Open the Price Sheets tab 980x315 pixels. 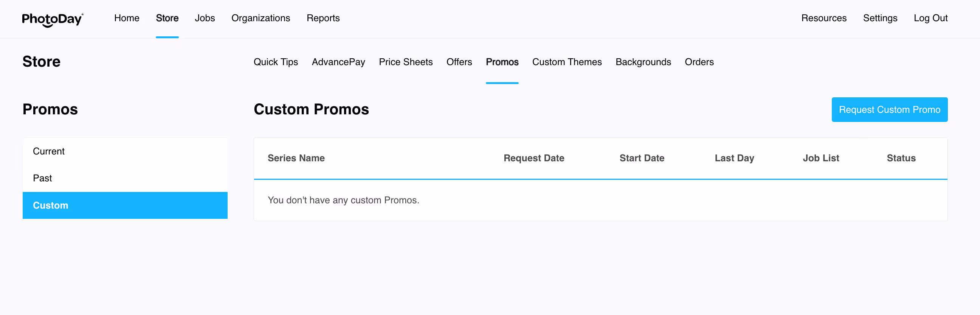pos(406,62)
